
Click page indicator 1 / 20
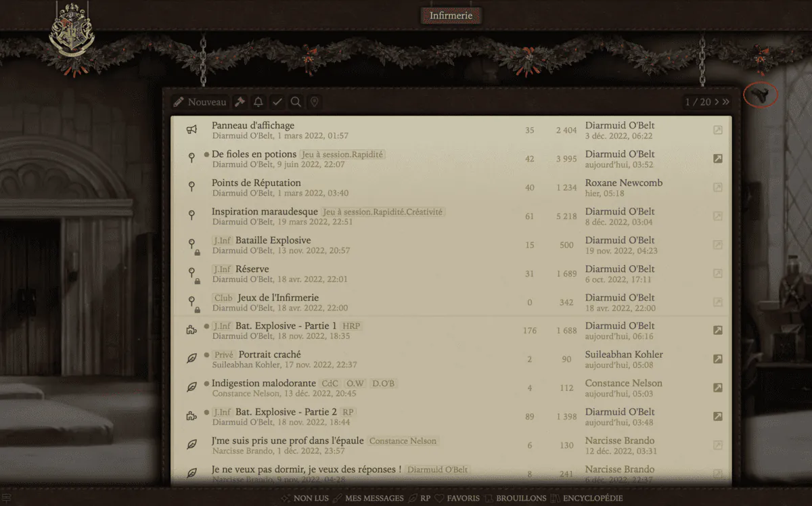pyautogui.click(x=698, y=102)
